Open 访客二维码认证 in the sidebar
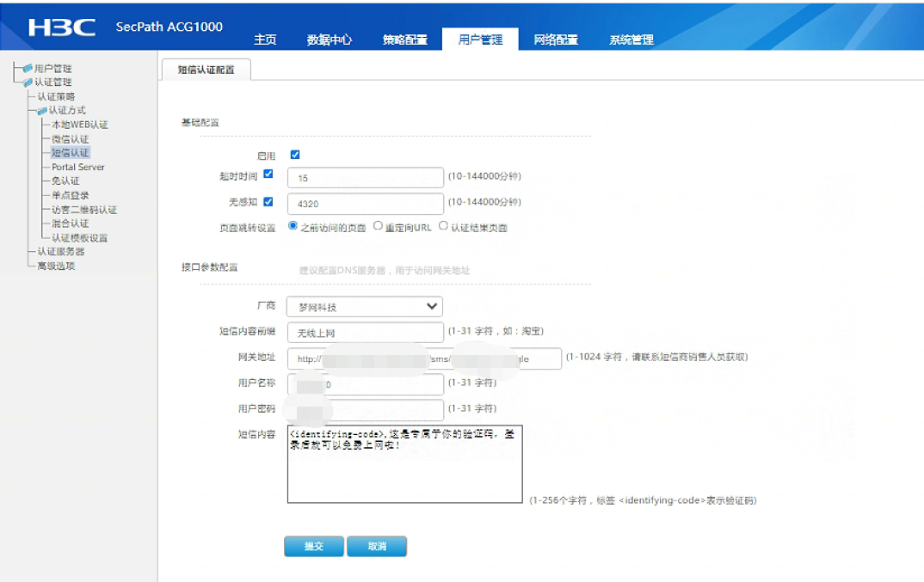The image size is (924, 582). pyautogui.click(x=84, y=210)
